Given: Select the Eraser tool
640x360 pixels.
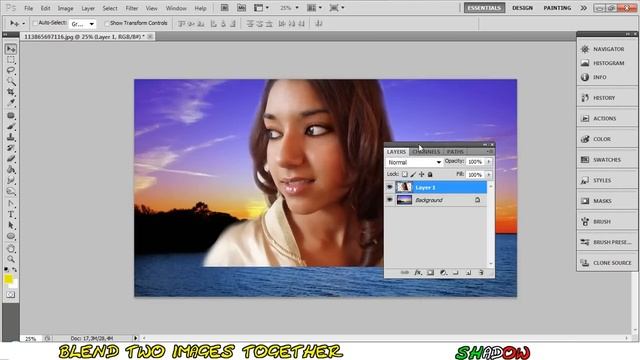Looking at the screenshot, I should pyautogui.click(x=11, y=159).
